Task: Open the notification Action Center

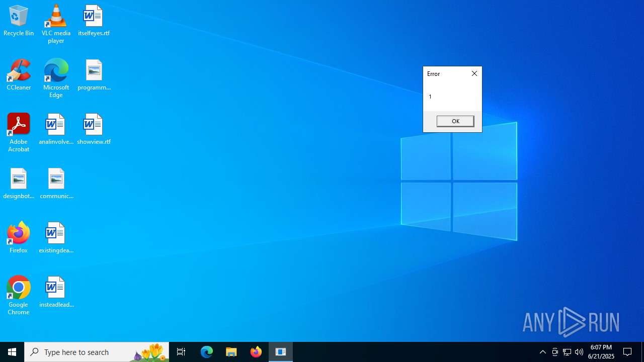Action: point(628,352)
